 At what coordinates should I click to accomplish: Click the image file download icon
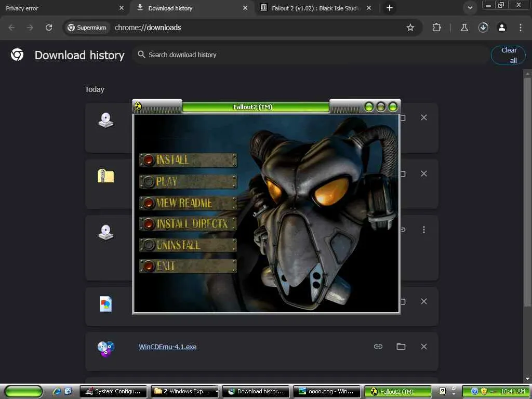[105, 303]
